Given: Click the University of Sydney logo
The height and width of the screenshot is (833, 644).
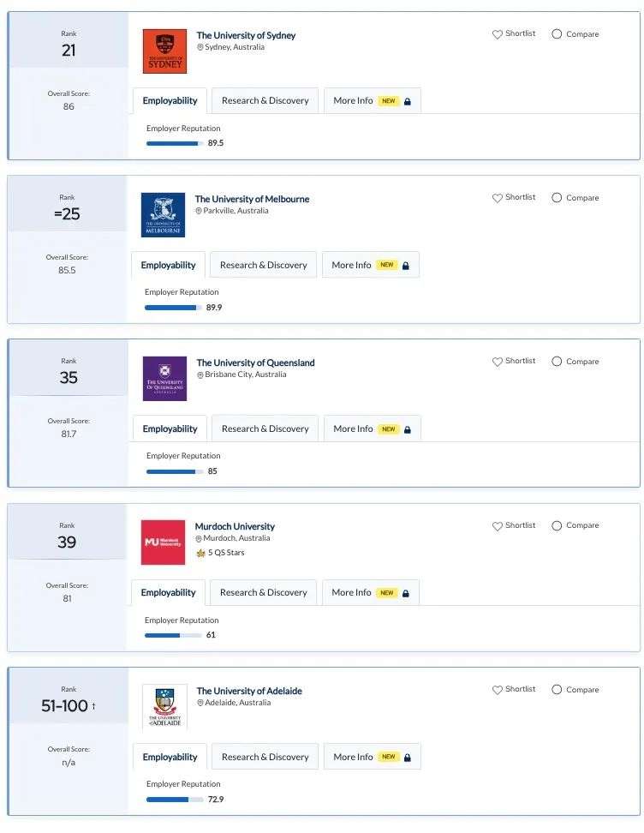Looking at the screenshot, I should pyautogui.click(x=164, y=51).
